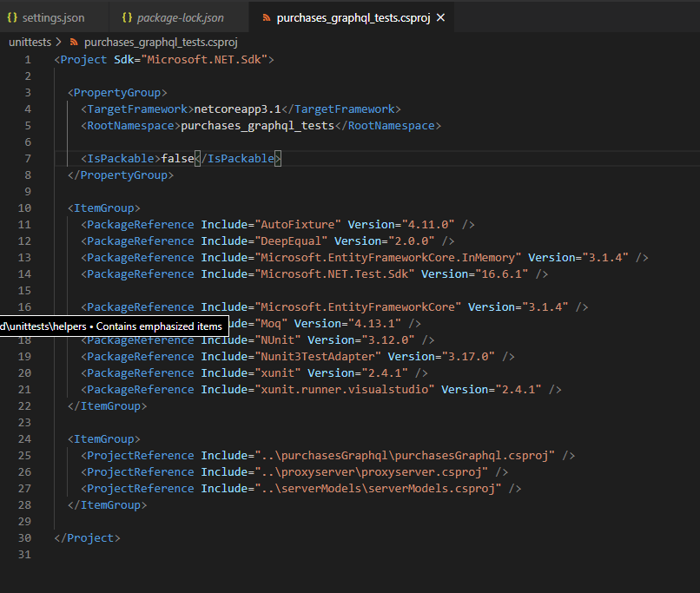
Task: Close the purchases_graphql_tests.csproj tab
Action: point(440,18)
